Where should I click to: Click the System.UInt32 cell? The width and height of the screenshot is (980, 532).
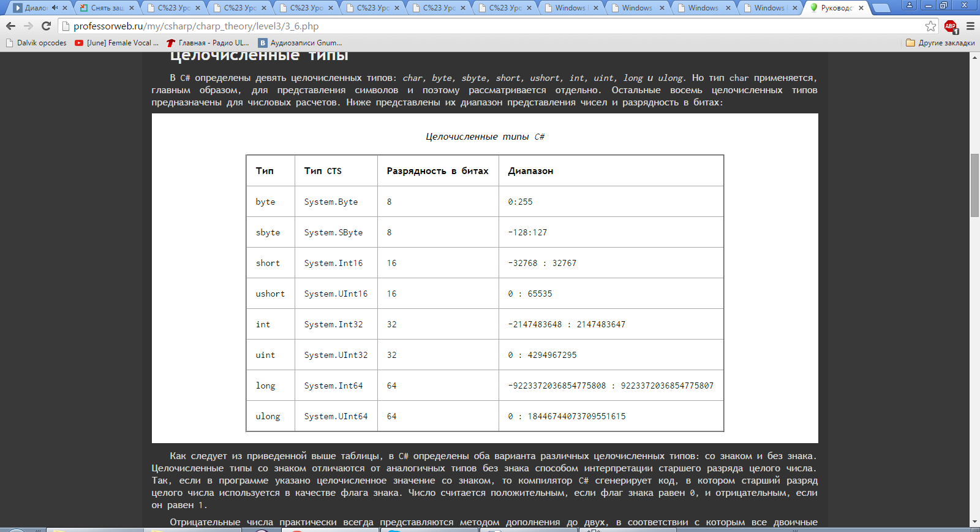pos(336,355)
